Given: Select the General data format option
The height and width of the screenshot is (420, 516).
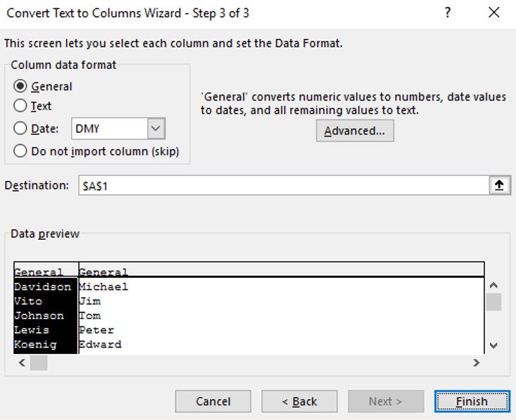Looking at the screenshot, I should (x=20, y=87).
